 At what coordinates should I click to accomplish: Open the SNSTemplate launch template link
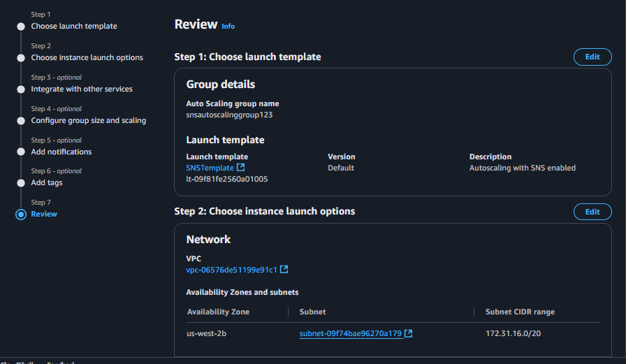coord(210,168)
